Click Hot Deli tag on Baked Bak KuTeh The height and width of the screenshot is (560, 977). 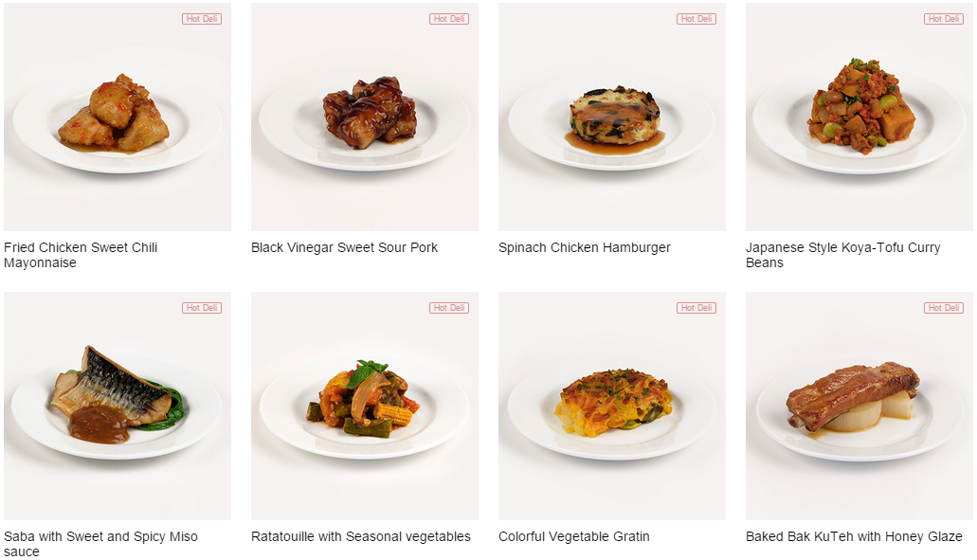(x=944, y=308)
